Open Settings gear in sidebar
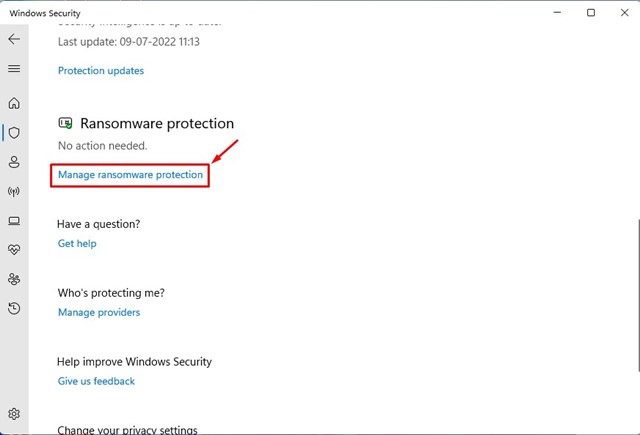The width and height of the screenshot is (640, 435). point(14,414)
